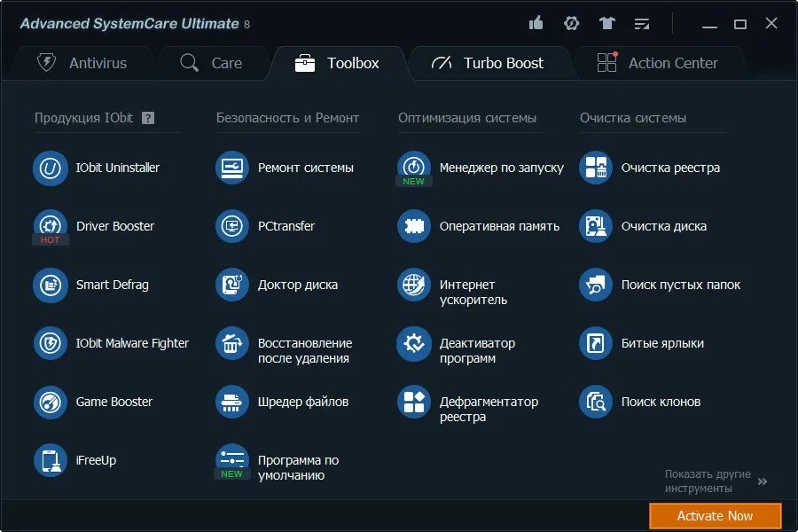Click the question mark help icon
This screenshot has height=532, width=798.
pos(148,118)
